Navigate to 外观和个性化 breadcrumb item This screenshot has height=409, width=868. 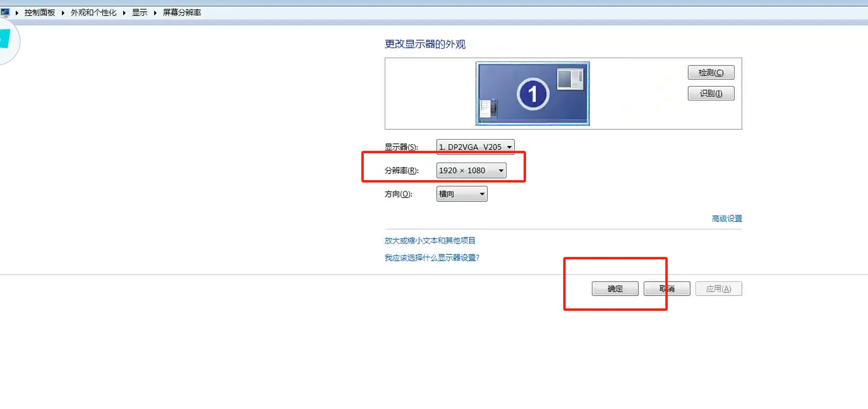click(93, 13)
